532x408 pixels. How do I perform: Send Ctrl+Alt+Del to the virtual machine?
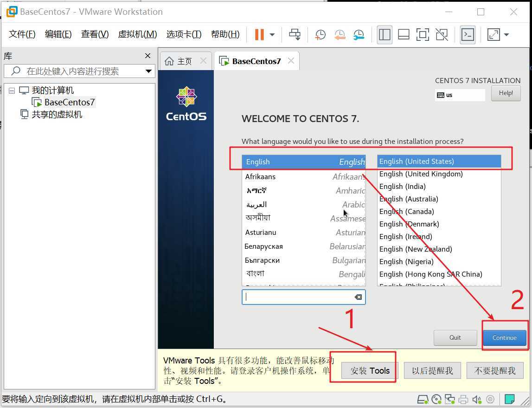point(295,34)
